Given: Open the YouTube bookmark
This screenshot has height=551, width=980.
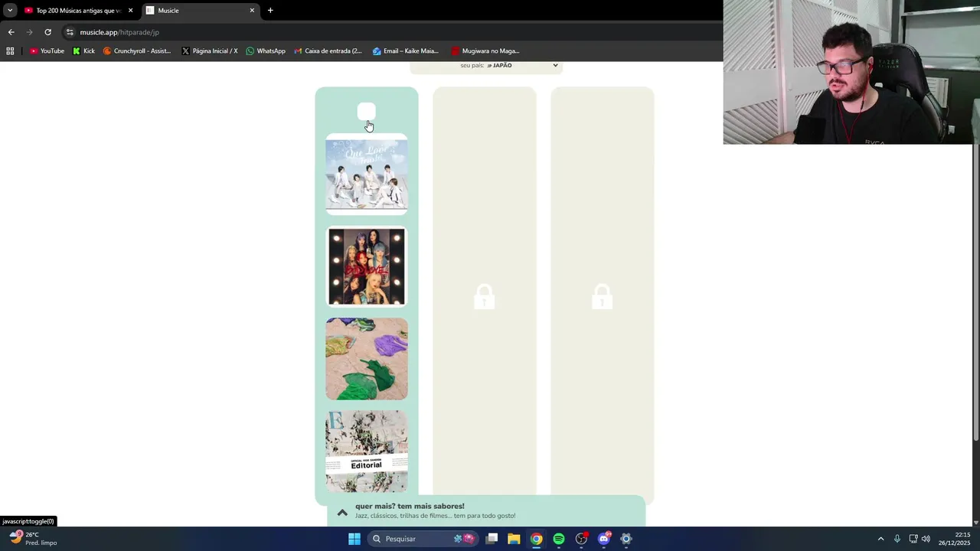Looking at the screenshot, I should click(47, 51).
